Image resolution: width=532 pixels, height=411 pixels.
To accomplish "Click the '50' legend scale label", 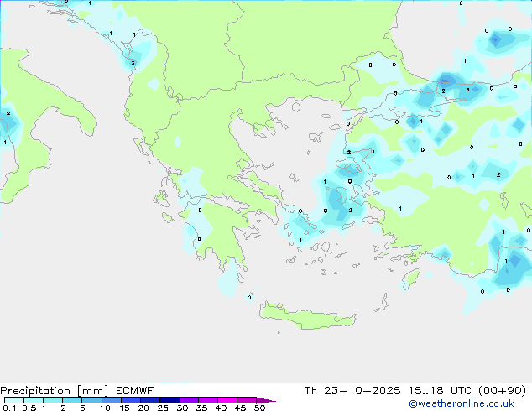I will pyautogui.click(x=259, y=408).
